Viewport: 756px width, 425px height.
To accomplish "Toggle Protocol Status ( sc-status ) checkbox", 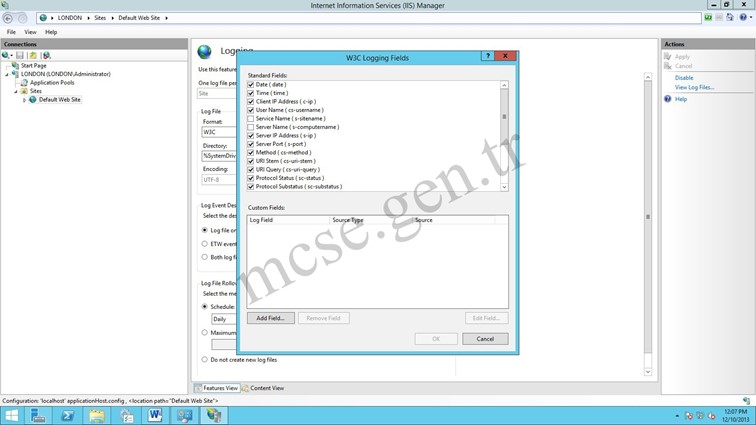I will 251,178.
